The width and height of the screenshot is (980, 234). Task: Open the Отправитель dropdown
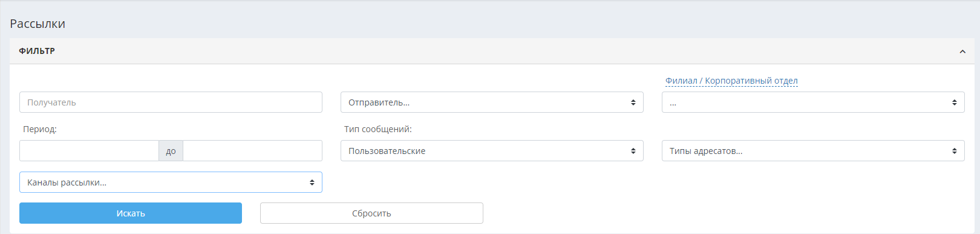pos(492,102)
